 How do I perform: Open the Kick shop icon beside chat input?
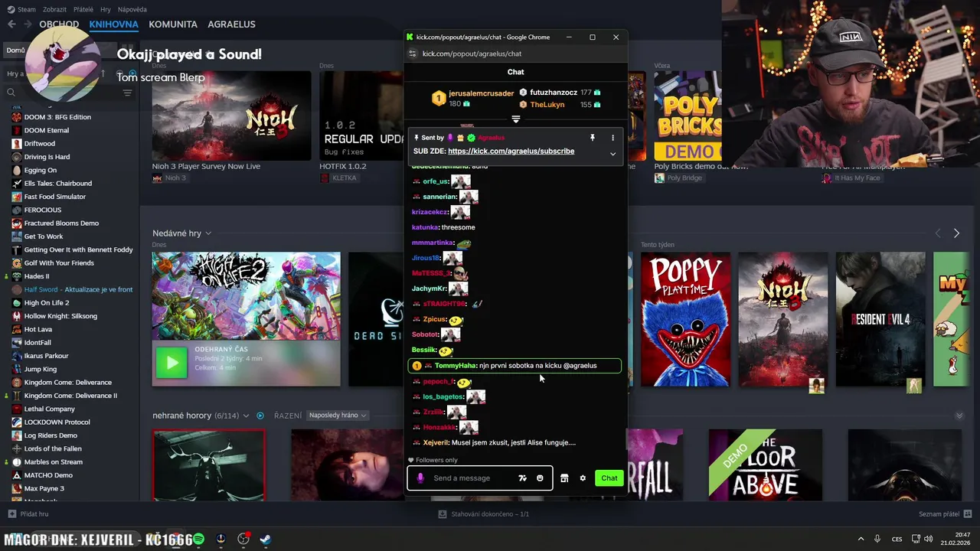[x=564, y=478]
